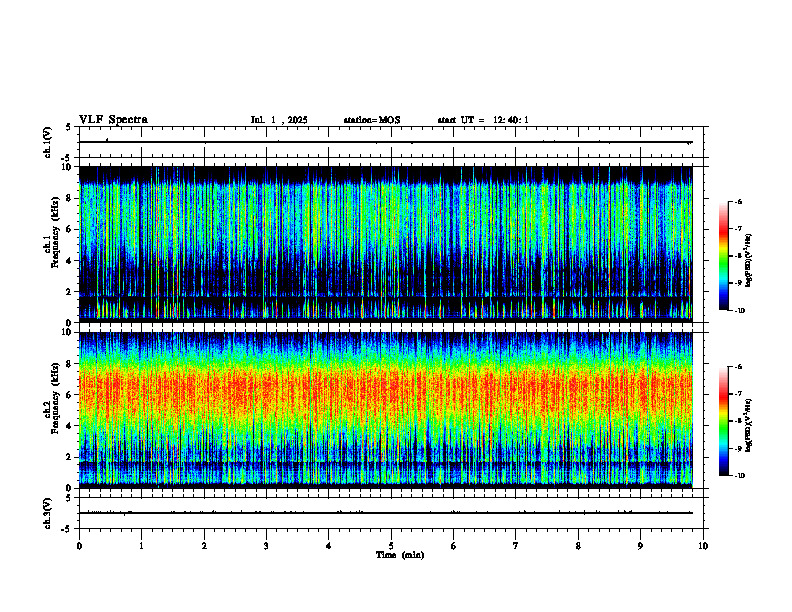Image resolution: width=792 pixels, height=612 pixels.
Task: Click time axis tick label "1"
Action: 141,545
